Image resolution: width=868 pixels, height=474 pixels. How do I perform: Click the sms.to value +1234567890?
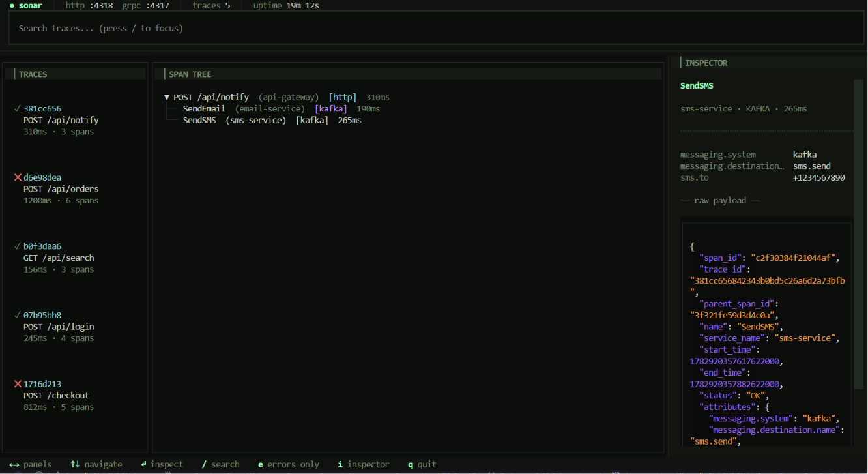coord(819,178)
